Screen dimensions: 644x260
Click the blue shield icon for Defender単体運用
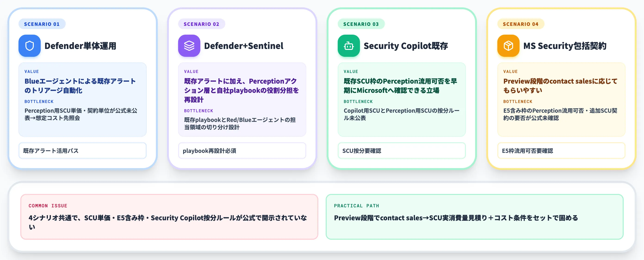tap(30, 46)
